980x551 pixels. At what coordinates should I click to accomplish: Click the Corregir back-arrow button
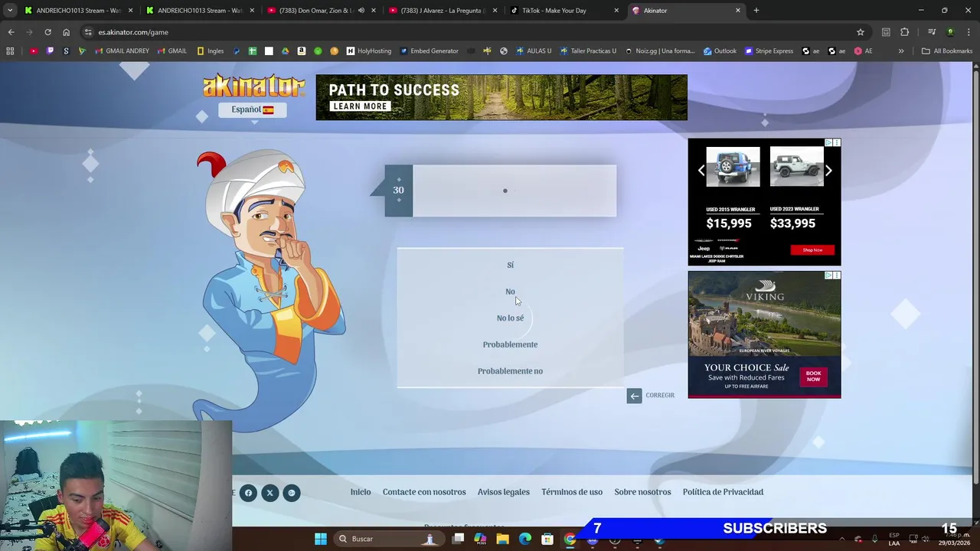pos(634,396)
